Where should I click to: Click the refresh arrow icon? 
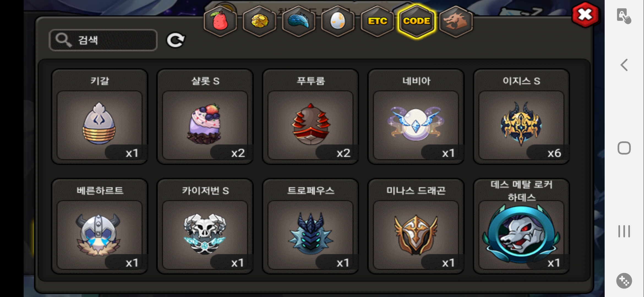click(x=176, y=40)
